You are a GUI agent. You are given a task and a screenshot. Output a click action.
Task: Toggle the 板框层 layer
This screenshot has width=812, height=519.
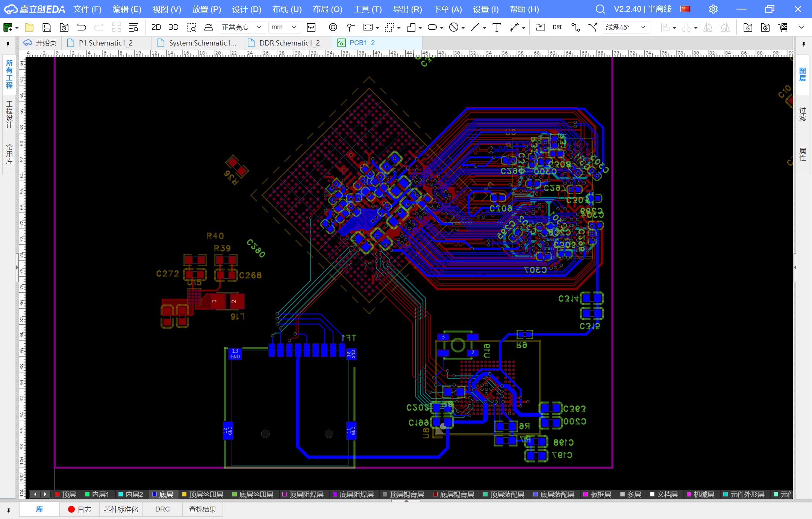point(600,494)
